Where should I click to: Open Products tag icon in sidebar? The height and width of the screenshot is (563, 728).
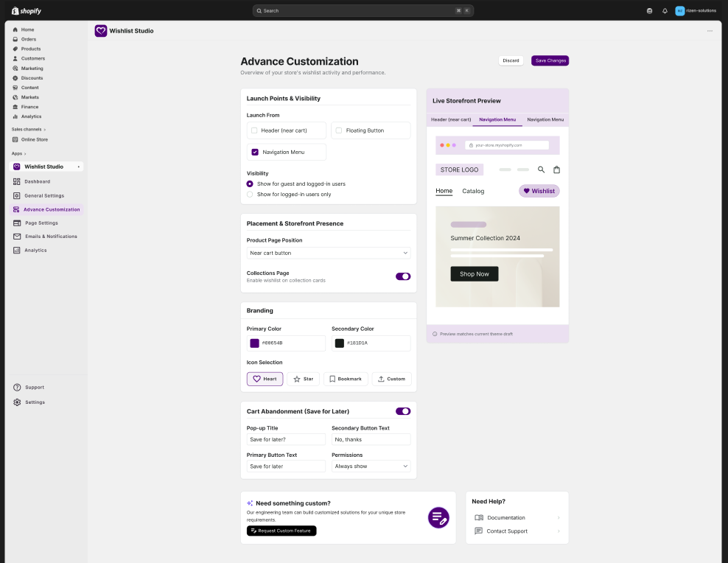point(15,49)
